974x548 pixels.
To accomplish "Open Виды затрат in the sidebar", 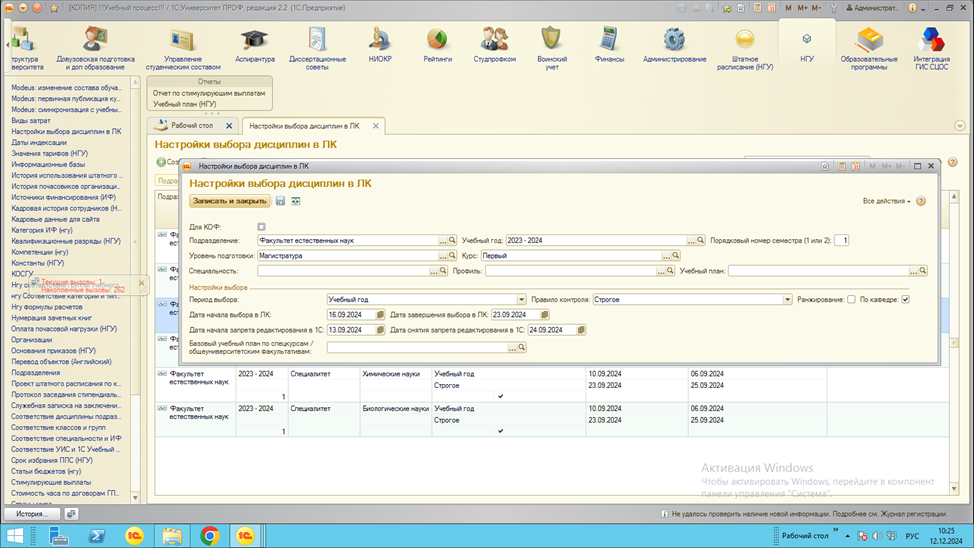I will [x=31, y=121].
